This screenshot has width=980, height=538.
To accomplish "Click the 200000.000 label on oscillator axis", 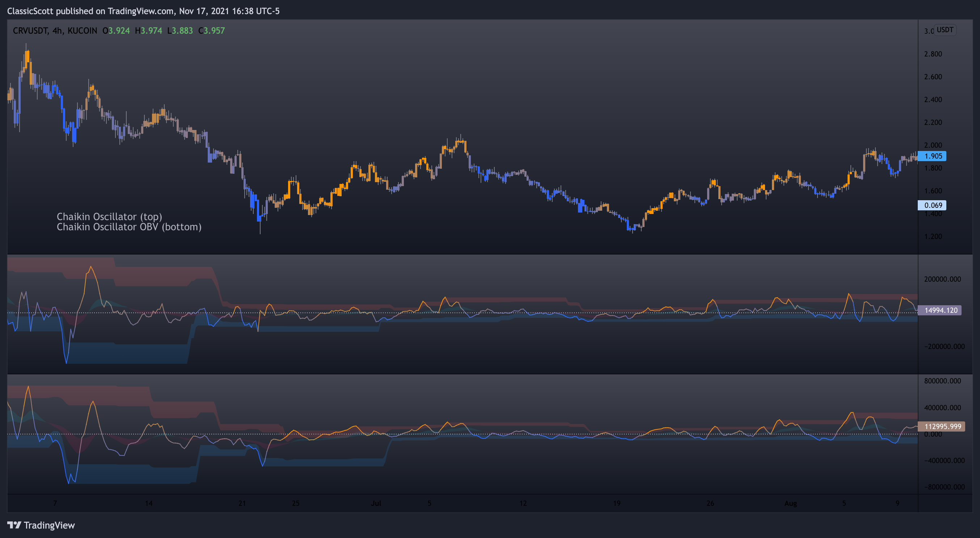I will pyautogui.click(x=942, y=279).
